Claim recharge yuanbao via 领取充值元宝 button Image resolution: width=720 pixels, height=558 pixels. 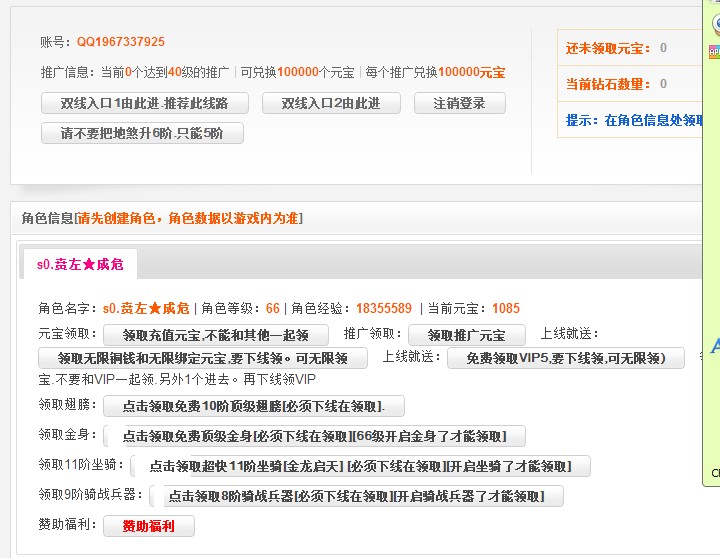pos(216,335)
